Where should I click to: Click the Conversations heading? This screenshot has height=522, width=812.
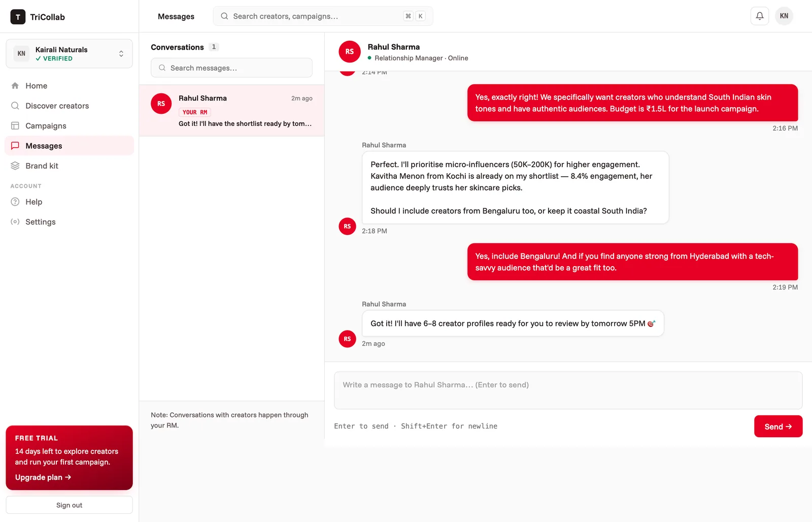(x=177, y=47)
